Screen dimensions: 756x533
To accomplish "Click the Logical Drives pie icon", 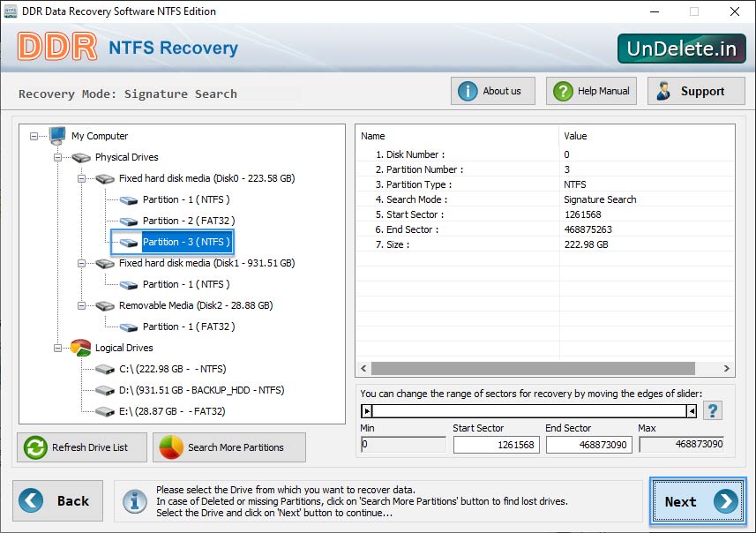I will 80,348.
